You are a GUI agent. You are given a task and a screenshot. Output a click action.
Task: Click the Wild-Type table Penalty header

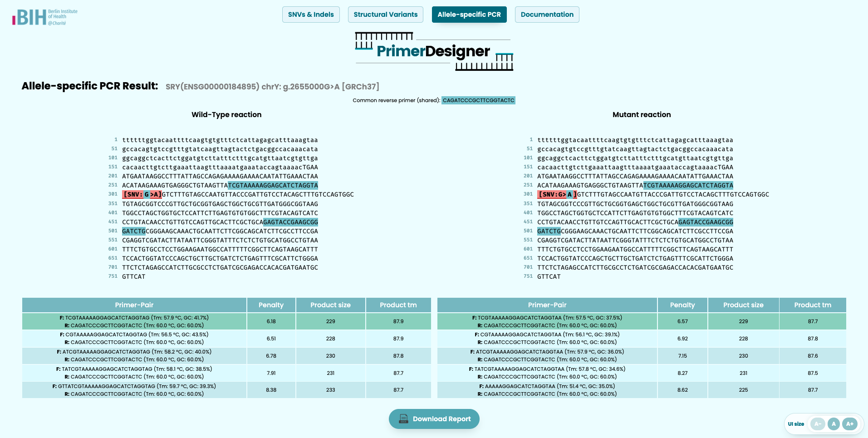point(271,305)
